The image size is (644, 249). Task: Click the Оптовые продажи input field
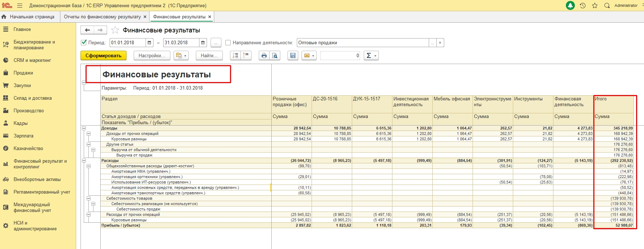[x=362, y=42]
